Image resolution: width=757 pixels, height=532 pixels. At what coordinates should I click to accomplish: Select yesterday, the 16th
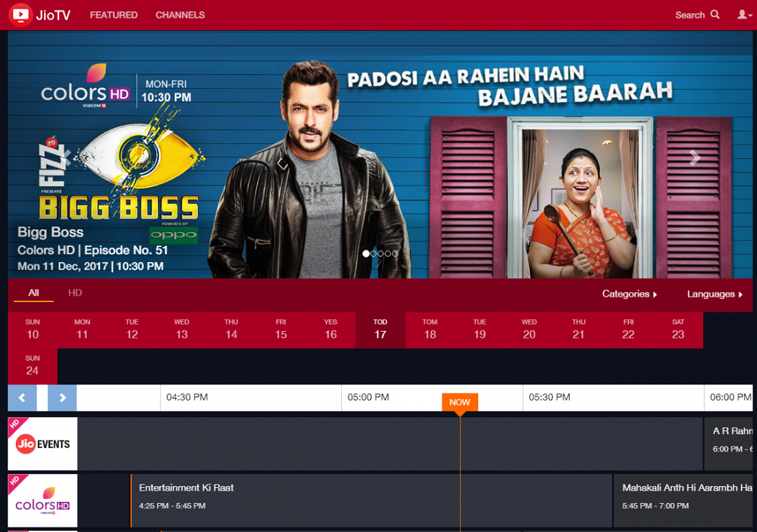point(331,330)
